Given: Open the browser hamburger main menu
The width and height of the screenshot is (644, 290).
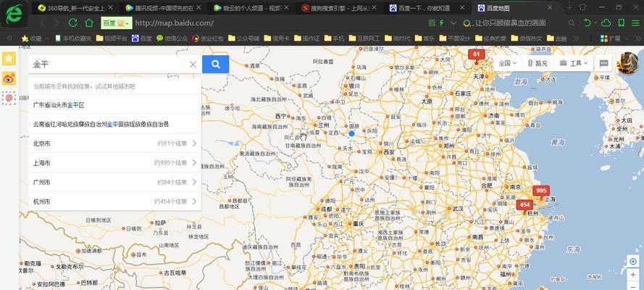Looking at the screenshot, I should [x=635, y=23].
